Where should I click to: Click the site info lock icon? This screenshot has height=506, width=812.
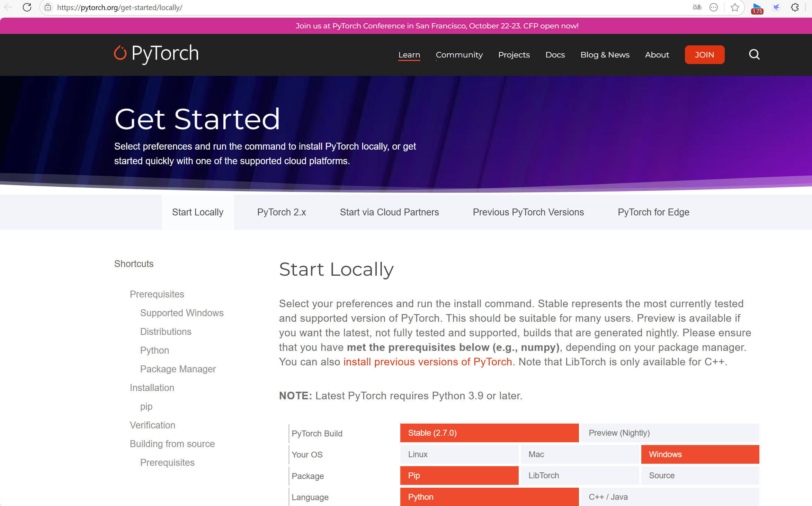(x=48, y=7)
